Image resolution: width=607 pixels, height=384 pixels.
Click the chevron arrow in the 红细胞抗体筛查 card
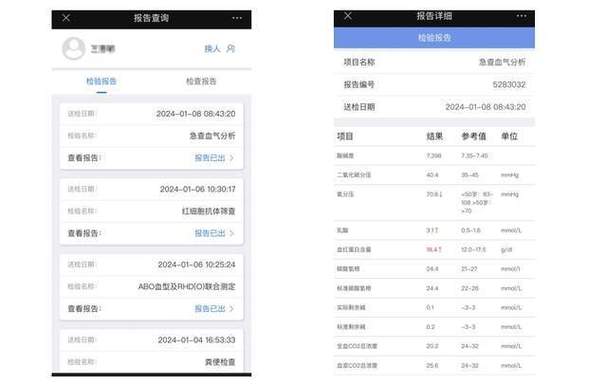coord(232,233)
